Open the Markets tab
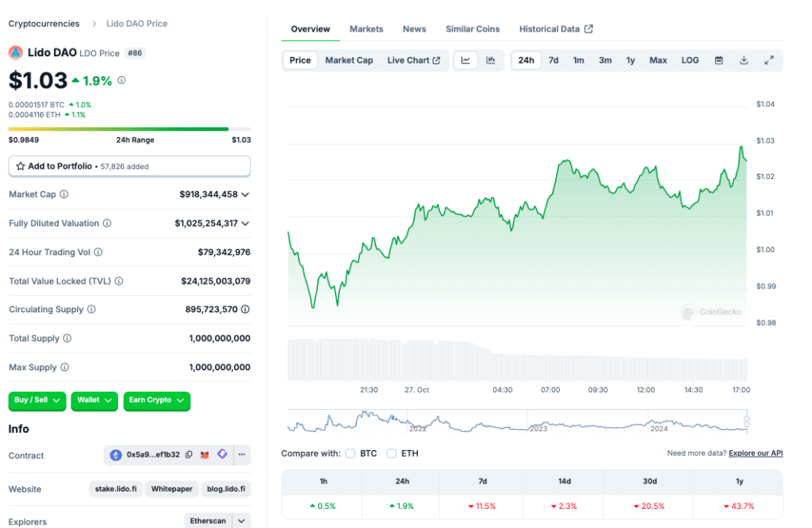812x528 pixels. pyautogui.click(x=366, y=29)
